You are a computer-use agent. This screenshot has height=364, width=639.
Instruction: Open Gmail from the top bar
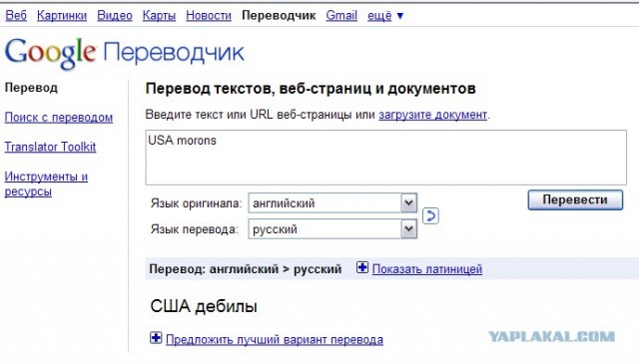pos(341,16)
